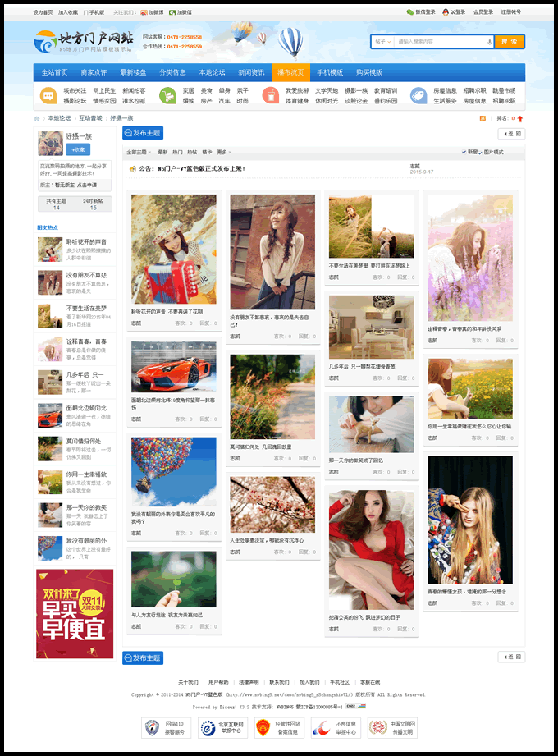Open the 商家点评 nav tab
This screenshot has height=756, width=558.
tap(94, 72)
